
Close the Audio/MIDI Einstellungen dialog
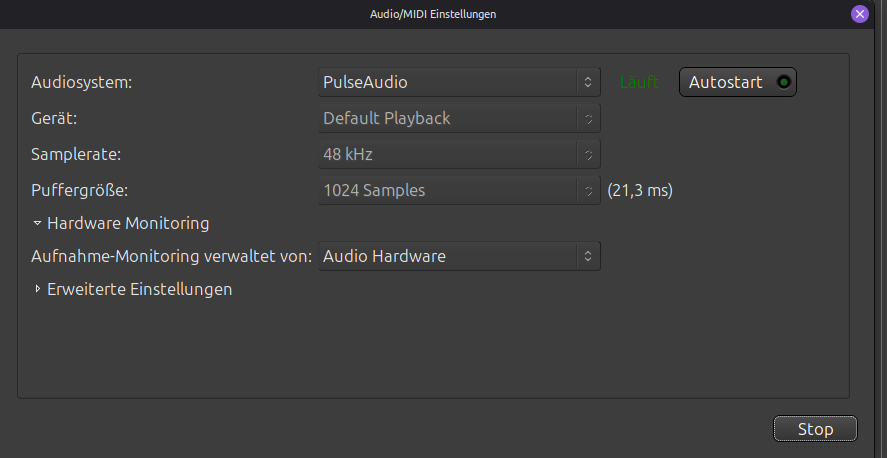click(x=859, y=14)
